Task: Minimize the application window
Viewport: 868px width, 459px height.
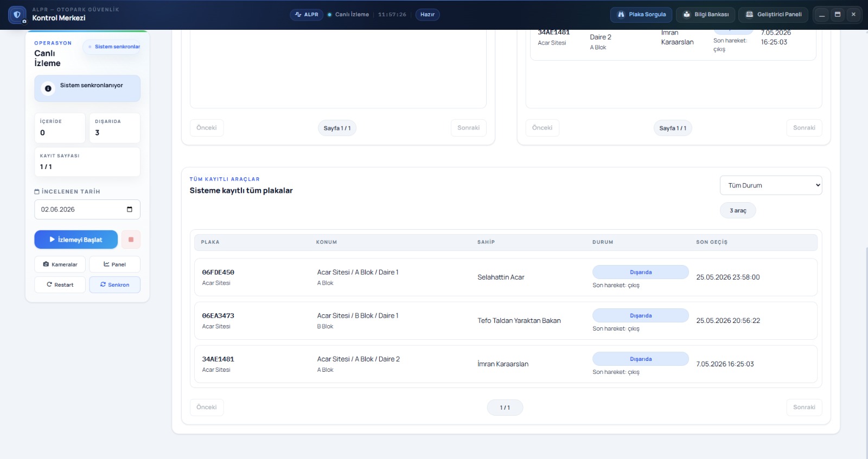Action: (822, 15)
